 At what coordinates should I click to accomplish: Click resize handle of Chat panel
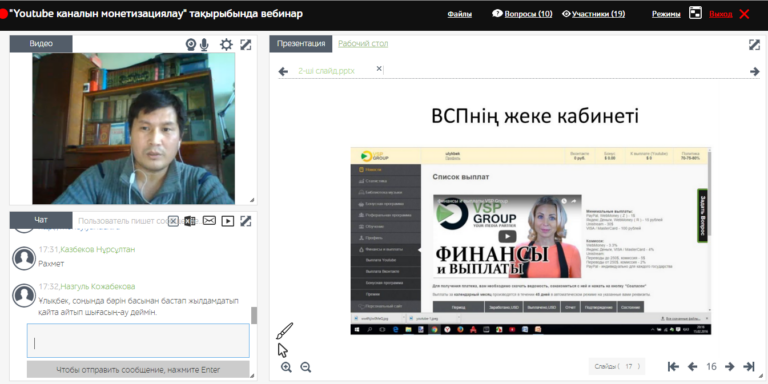(x=252, y=376)
